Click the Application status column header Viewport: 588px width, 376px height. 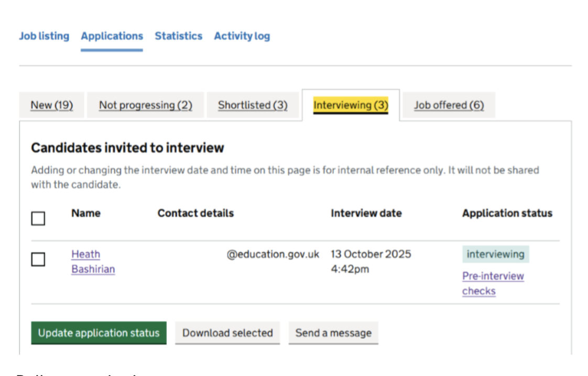(x=507, y=213)
